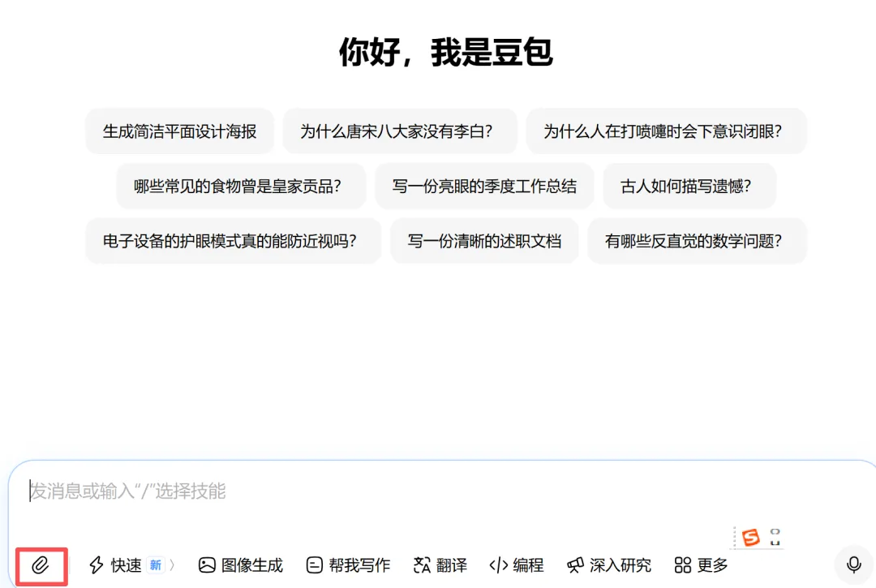876x588 pixels.
Task: Click the lightning bolt icon next to 快速
Action: click(96, 565)
